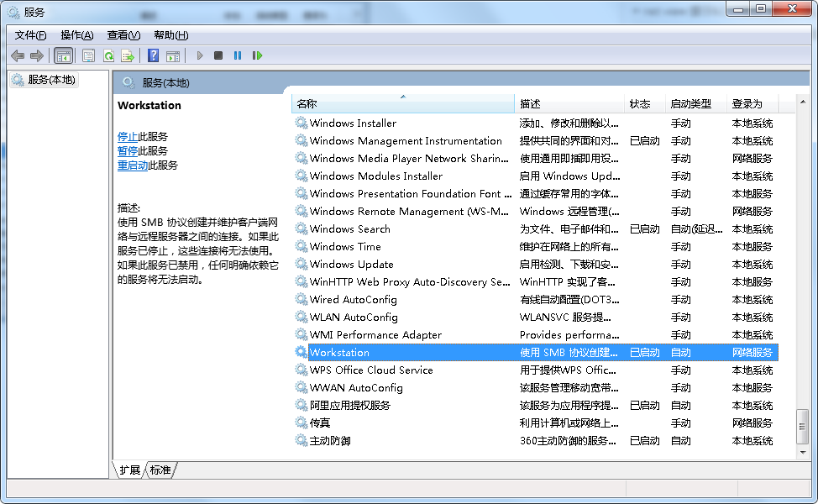This screenshot has height=504, width=818.
Task: Sort by the 启动类型 column header
Action: click(696, 104)
